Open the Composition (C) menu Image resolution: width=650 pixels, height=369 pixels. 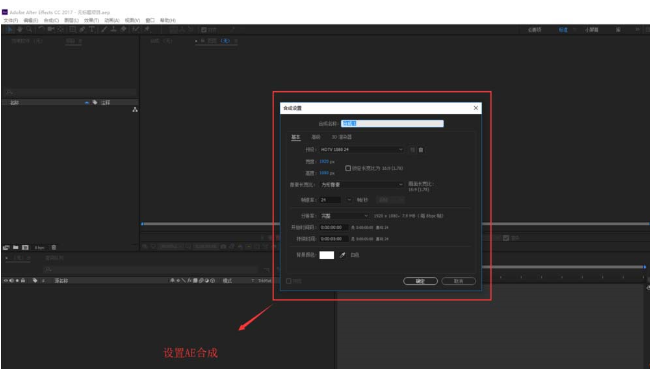51,20
